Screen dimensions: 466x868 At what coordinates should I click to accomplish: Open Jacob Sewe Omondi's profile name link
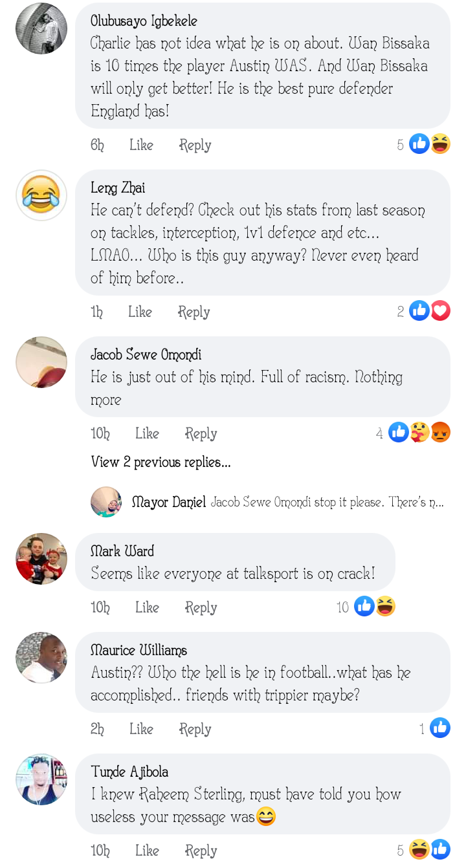(146, 354)
